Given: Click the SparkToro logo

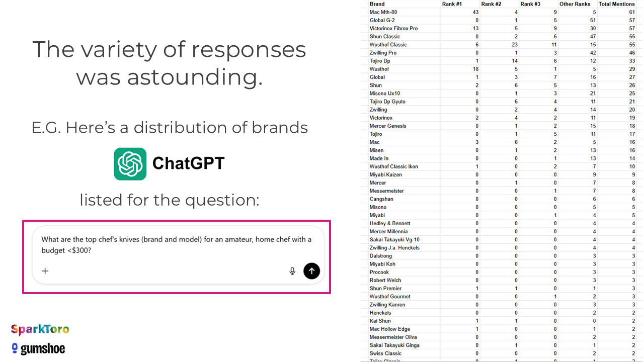Looking at the screenshot, I should pos(40,330).
